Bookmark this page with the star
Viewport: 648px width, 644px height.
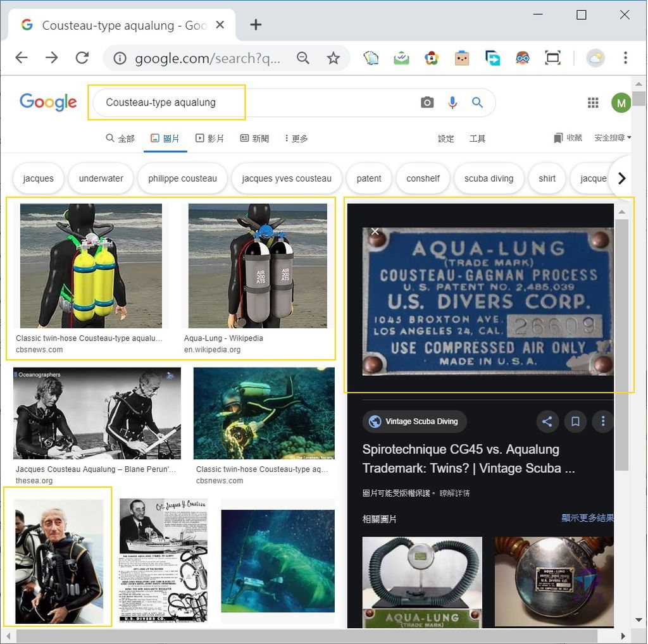pyautogui.click(x=333, y=58)
